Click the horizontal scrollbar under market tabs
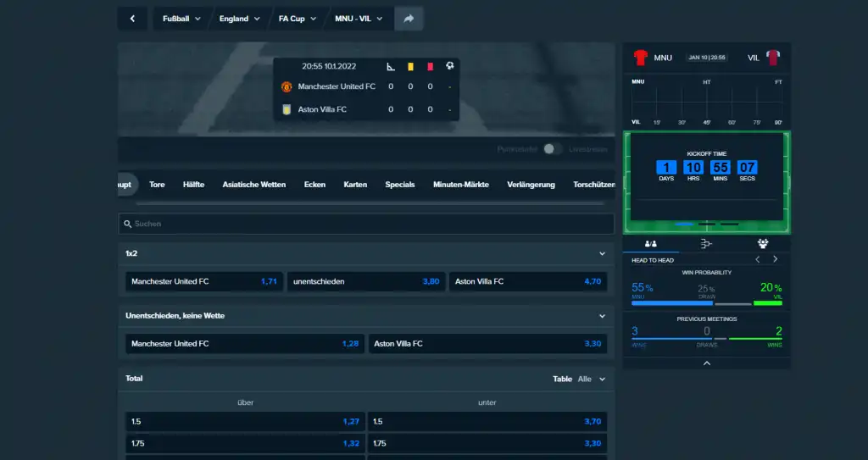 (x=370, y=203)
